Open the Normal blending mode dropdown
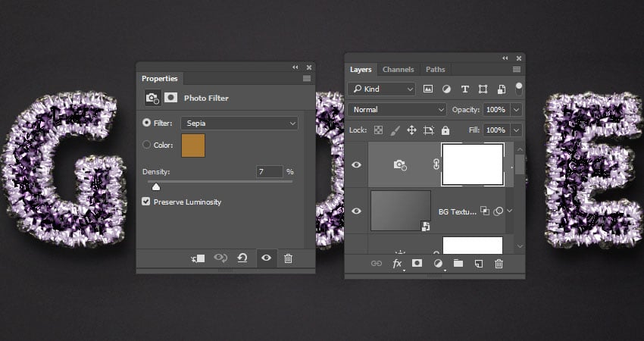 pyautogui.click(x=397, y=110)
